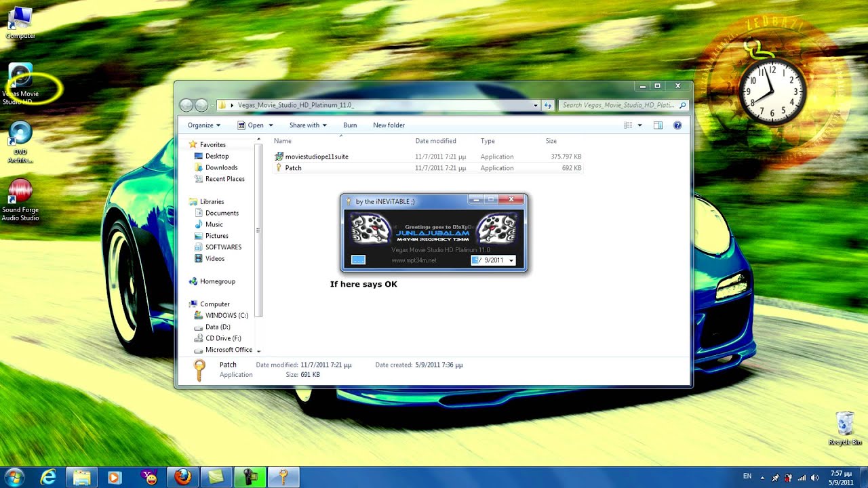Change view using the view icon in Explorer
The width and height of the screenshot is (868, 488).
tap(628, 125)
